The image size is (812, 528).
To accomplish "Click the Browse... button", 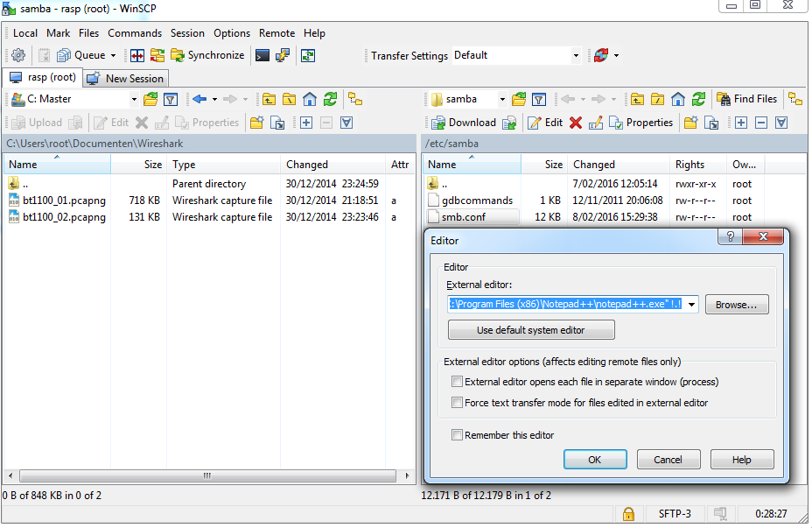I will click(736, 305).
